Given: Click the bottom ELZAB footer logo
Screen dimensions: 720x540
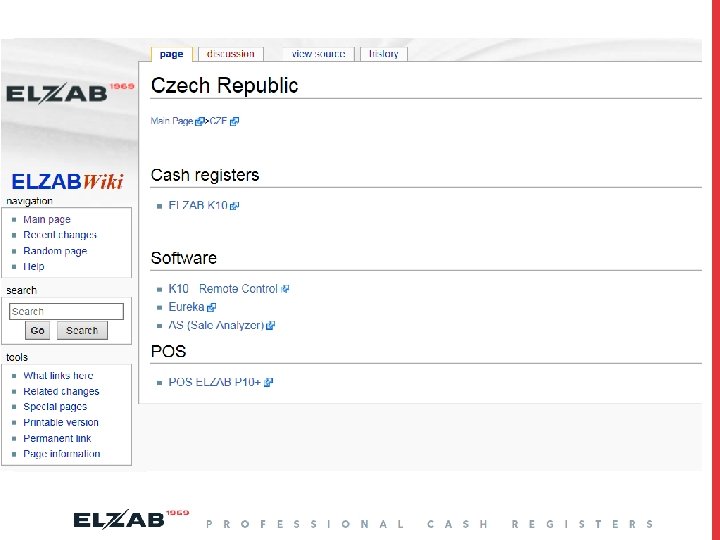Looking at the screenshot, I should click(131, 520).
